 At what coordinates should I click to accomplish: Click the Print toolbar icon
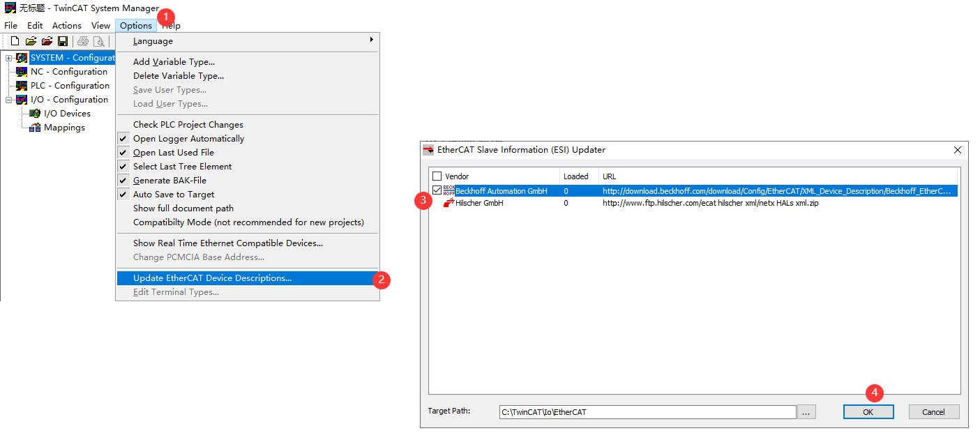click(x=83, y=42)
